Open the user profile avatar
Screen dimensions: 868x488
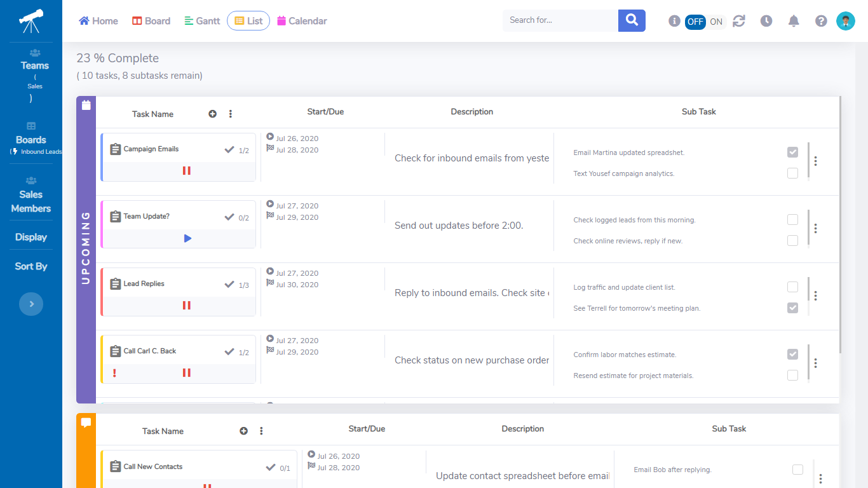846,21
